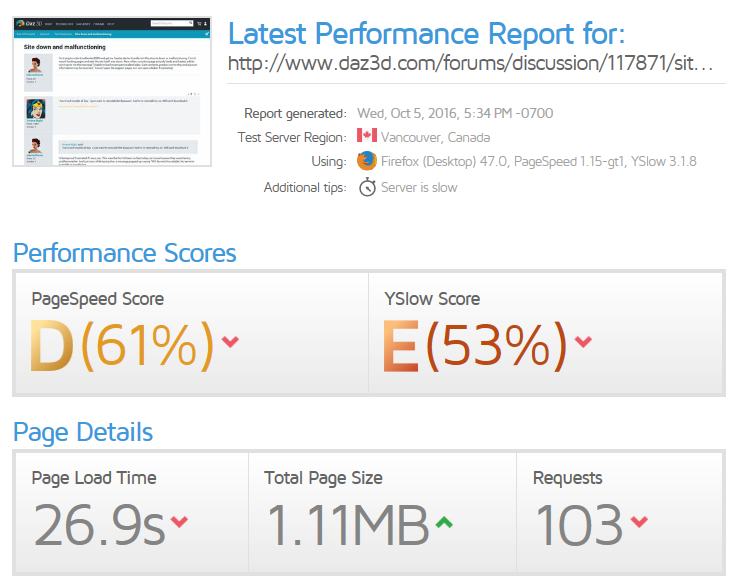The width and height of the screenshot is (733, 576).
Task: Click the Firefox browser icon
Action: [x=367, y=161]
